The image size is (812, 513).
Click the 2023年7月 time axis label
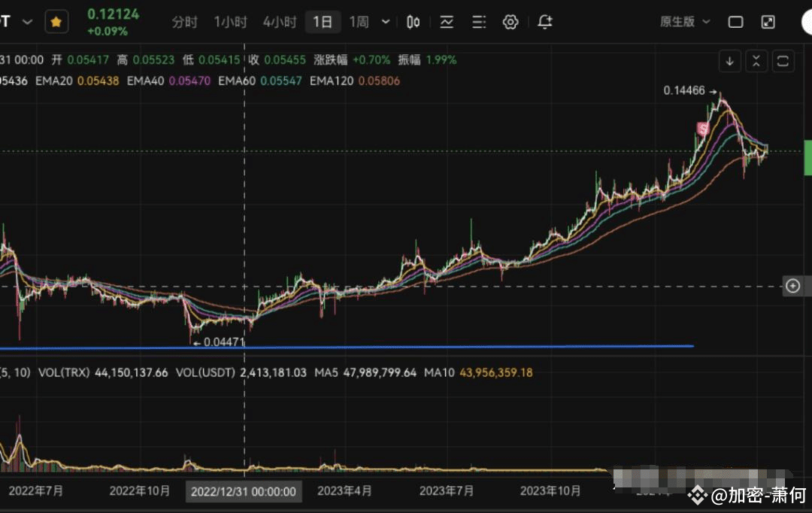[x=447, y=490]
